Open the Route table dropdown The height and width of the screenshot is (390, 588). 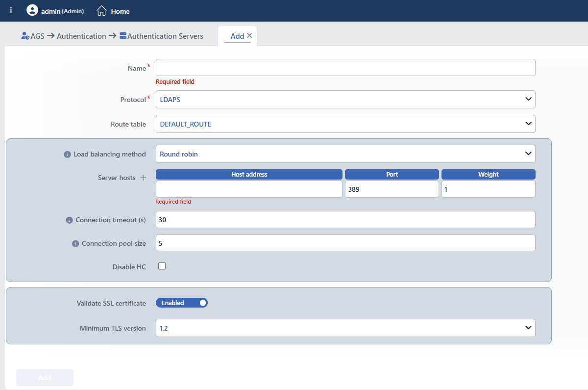[x=345, y=124]
